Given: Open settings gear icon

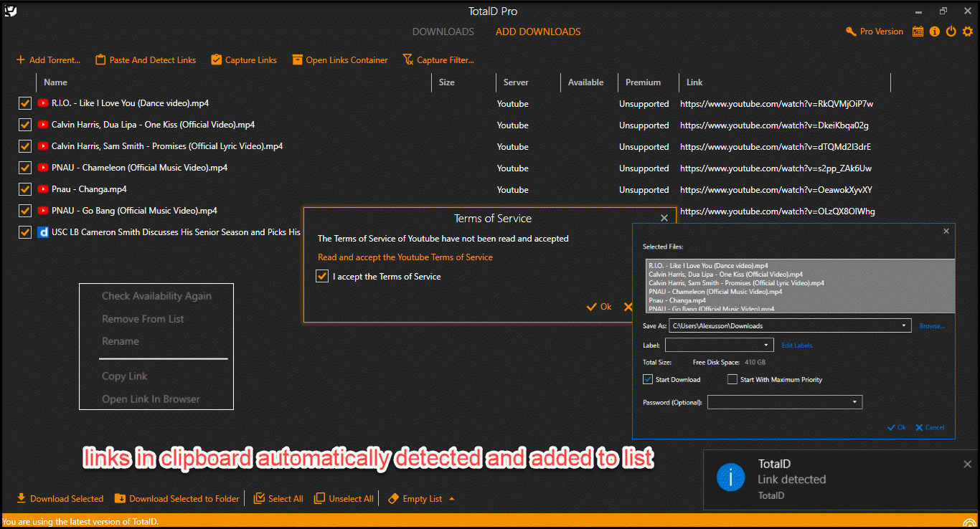Looking at the screenshot, I should (x=968, y=32).
